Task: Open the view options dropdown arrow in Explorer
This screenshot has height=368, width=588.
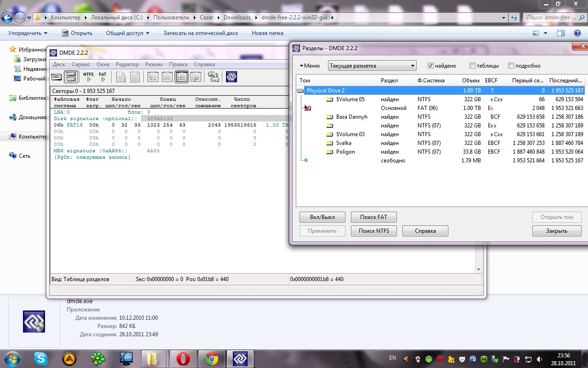Action: tap(546, 33)
